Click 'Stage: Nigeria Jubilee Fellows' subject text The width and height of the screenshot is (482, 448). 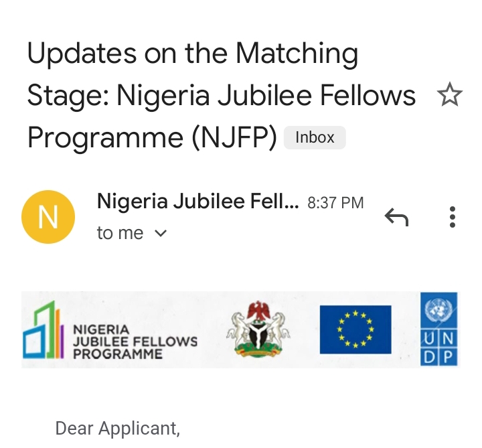[221, 96]
